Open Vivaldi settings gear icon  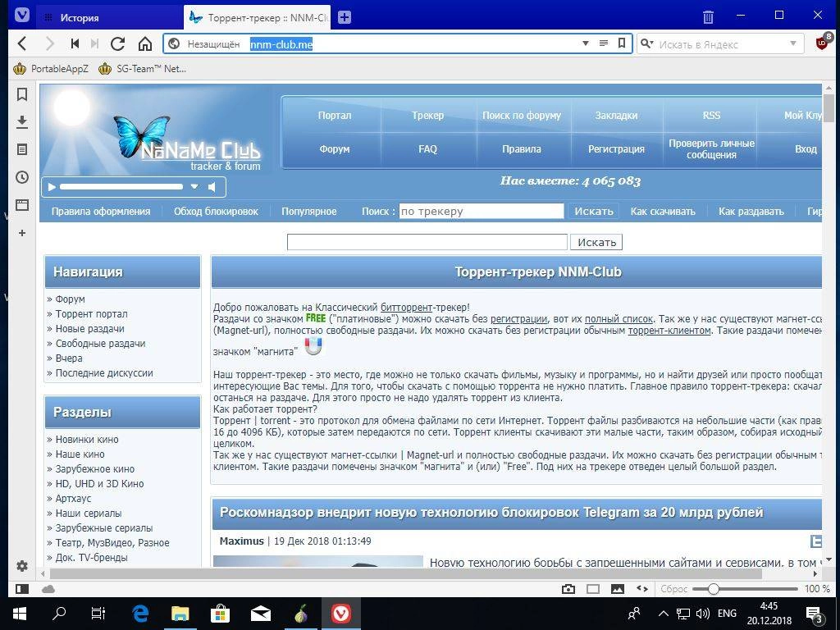coord(22,566)
